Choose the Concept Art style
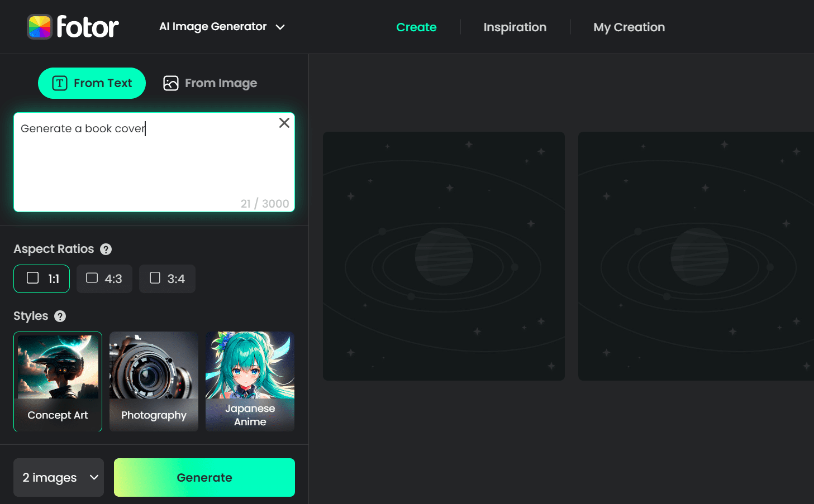Image resolution: width=814 pixels, height=504 pixels. [58, 382]
